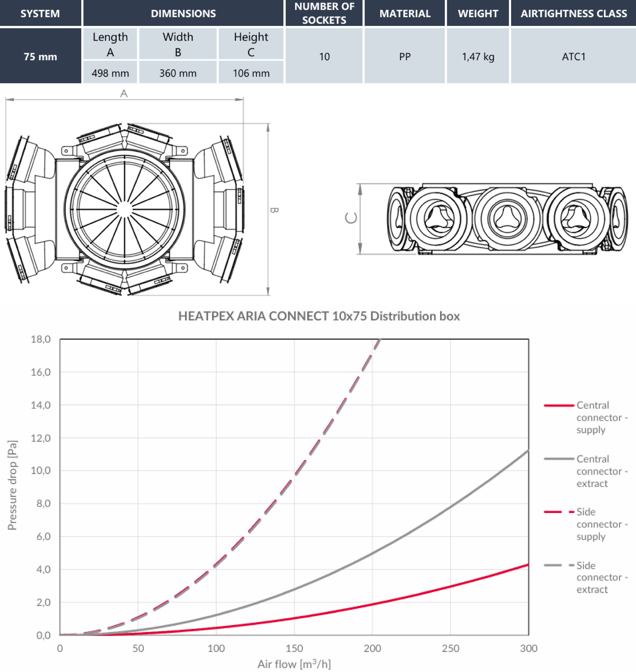The width and height of the screenshot is (636, 672).
Task: Click the 14,0 y-axis tick label
Action: [x=41, y=405]
